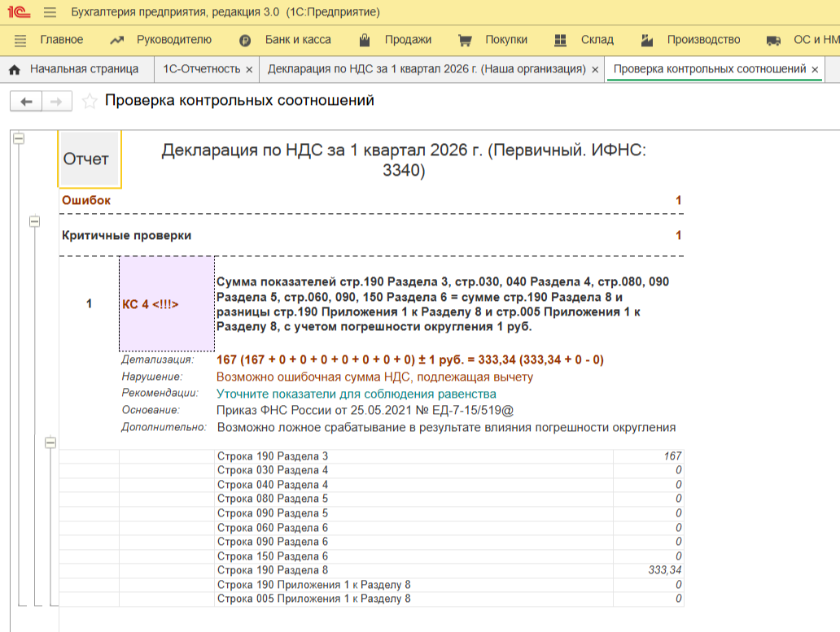Collapse the detail rows group
This screenshot has height=632, width=840.
[x=50, y=442]
